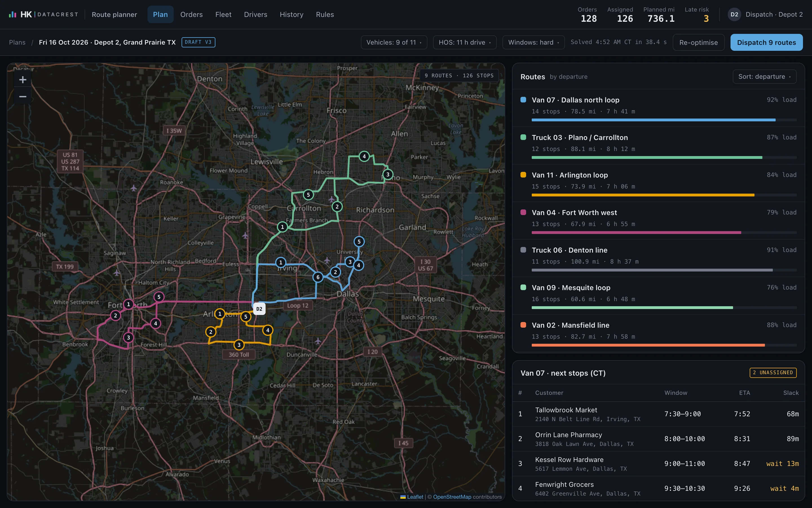Select magenta stop 5 marker near Fort Worth
Viewport: 812px width, 508px height.
[x=159, y=297]
